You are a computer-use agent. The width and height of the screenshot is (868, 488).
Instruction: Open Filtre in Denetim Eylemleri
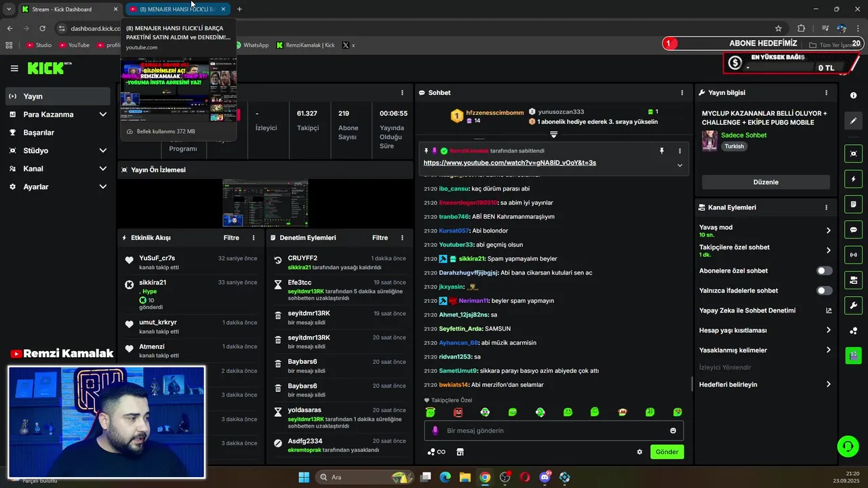[380, 238]
